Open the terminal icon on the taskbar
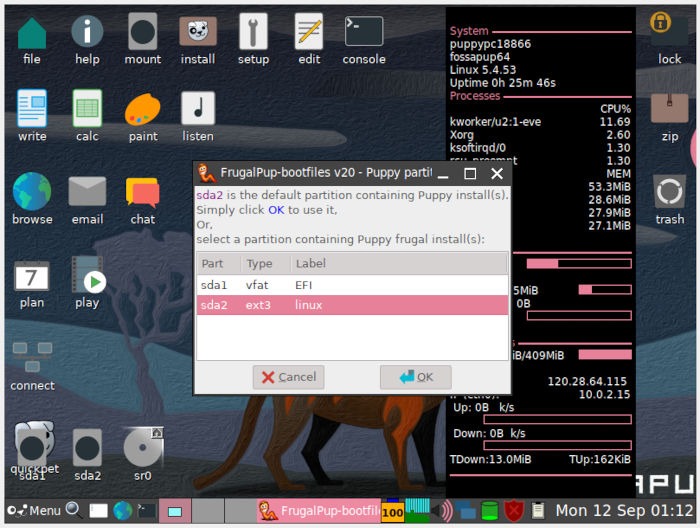 [146, 511]
